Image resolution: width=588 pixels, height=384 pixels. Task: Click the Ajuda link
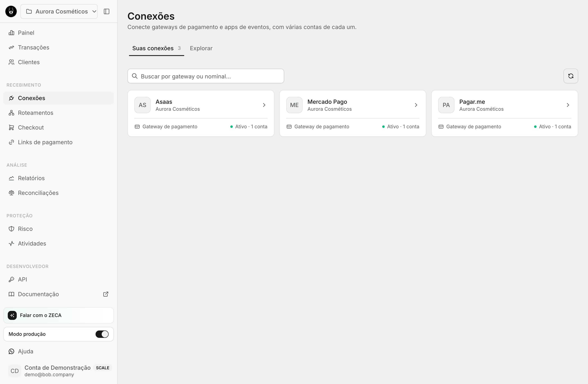click(59, 351)
